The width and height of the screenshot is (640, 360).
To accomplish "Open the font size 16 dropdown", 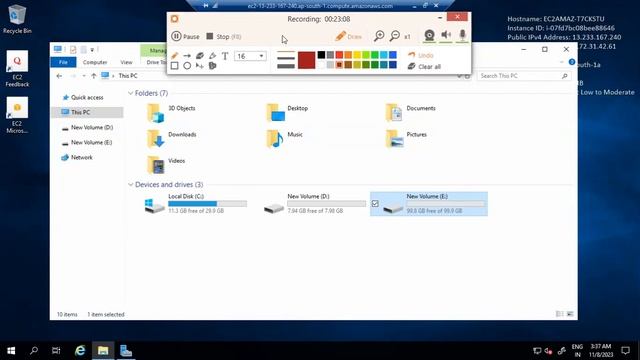I will click(250, 56).
